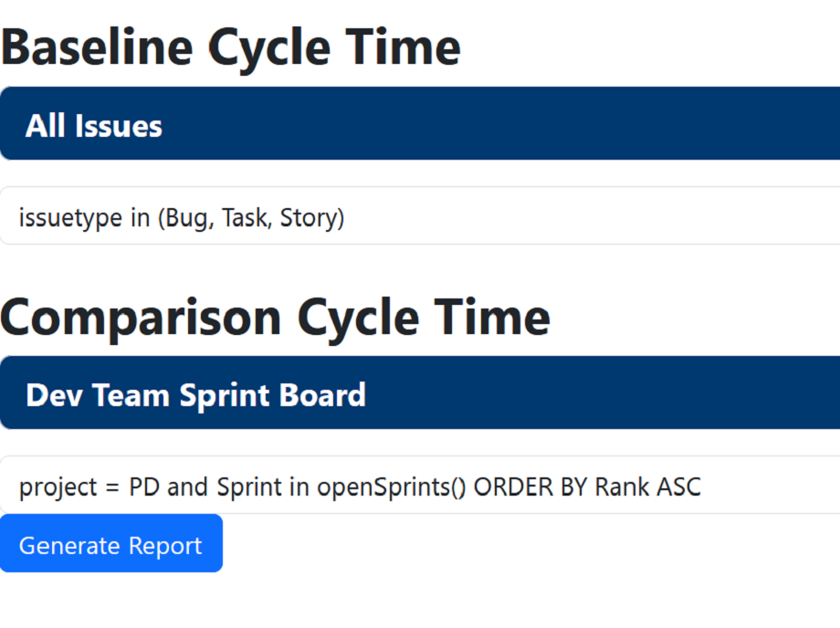
Task: Select the Dev Team Sprint Board title text
Action: coord(195,394)
